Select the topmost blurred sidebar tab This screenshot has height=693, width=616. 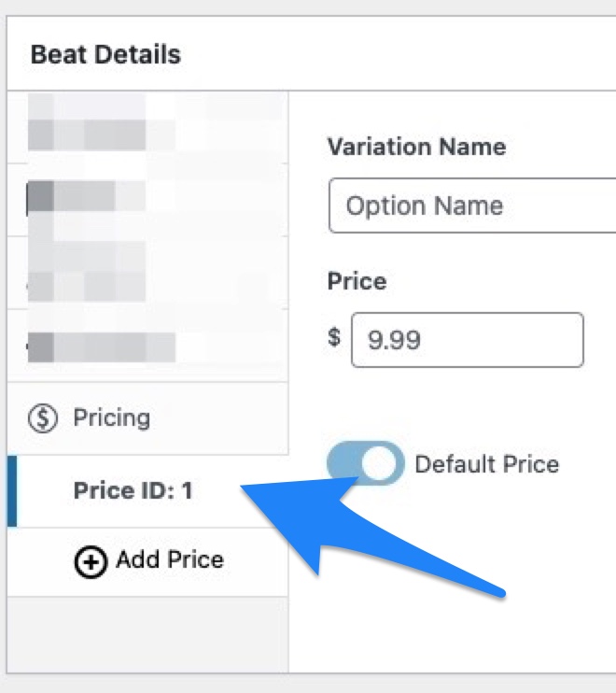click(x=147, y=127)
